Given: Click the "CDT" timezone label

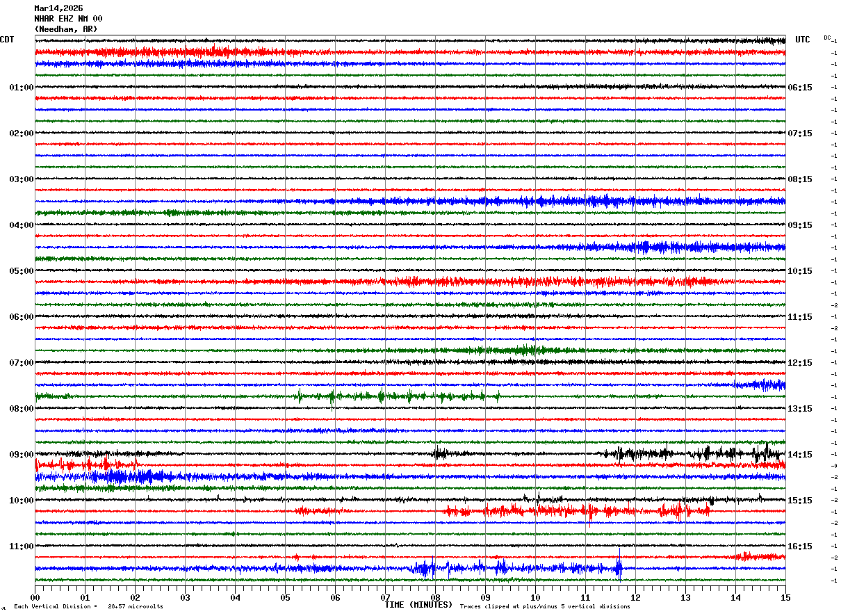Looking at the screenshot, I should click(7, 40).
